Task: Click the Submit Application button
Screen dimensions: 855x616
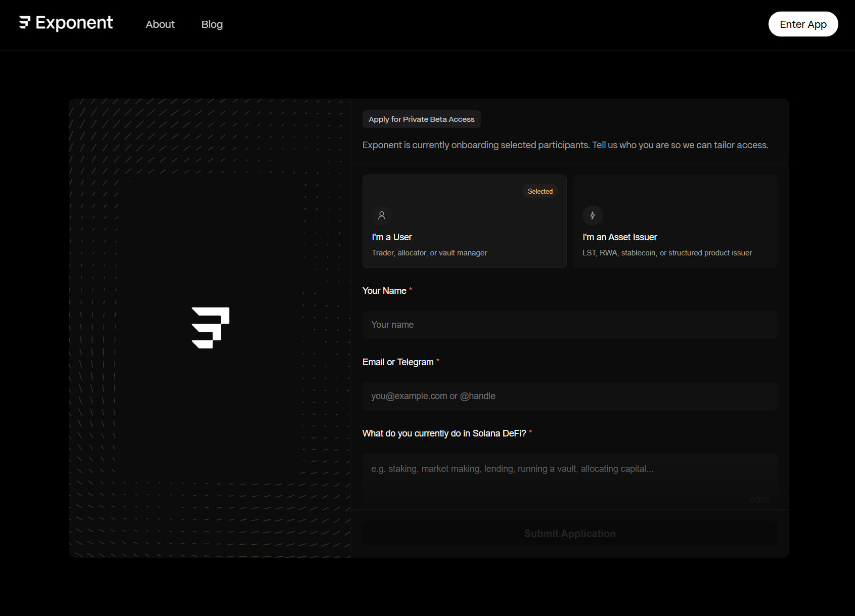Action: tap(570, 534)
